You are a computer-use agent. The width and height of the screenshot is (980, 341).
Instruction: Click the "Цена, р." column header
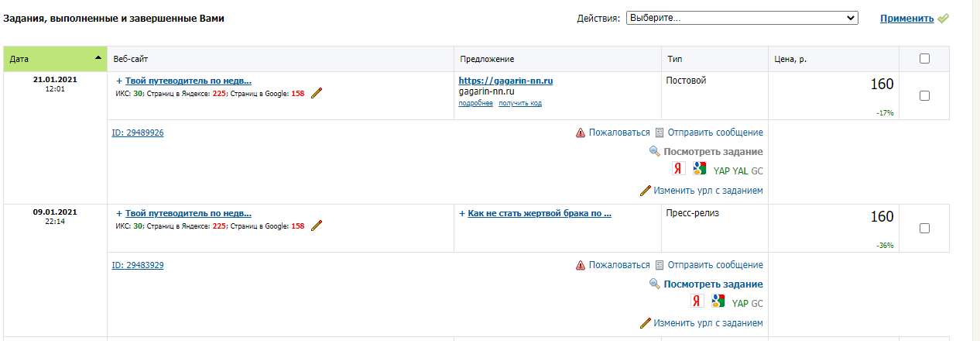[790, 59]
